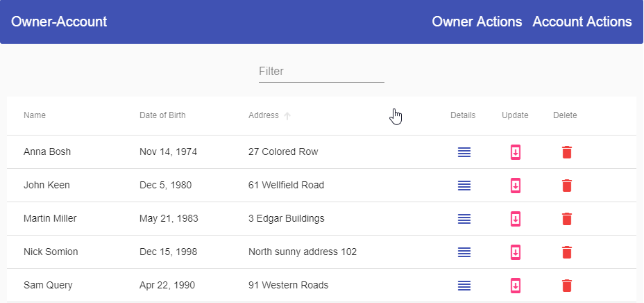
Task: Click update icon for John Keen
Action: (x=515, y=186)
